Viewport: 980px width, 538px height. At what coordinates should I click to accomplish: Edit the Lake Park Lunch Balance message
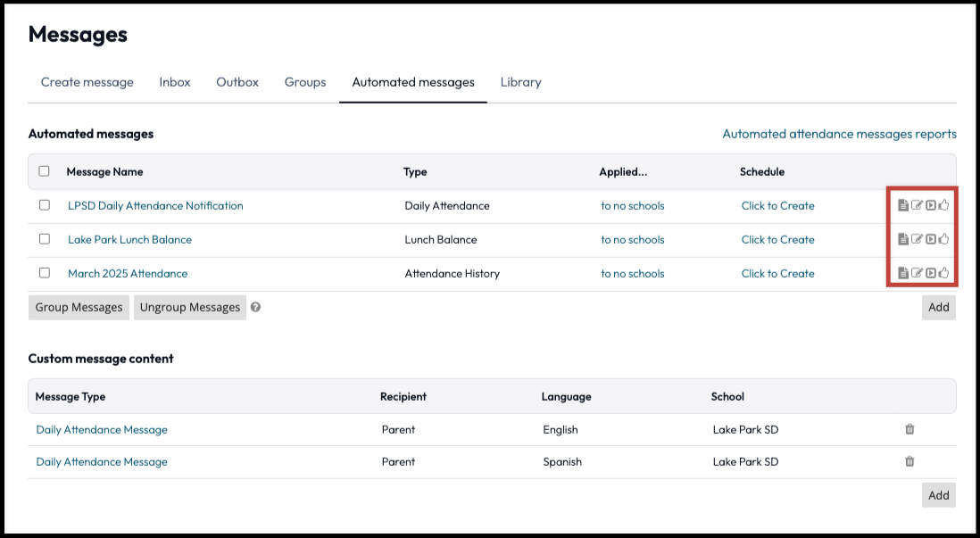[x=918, y=239]
